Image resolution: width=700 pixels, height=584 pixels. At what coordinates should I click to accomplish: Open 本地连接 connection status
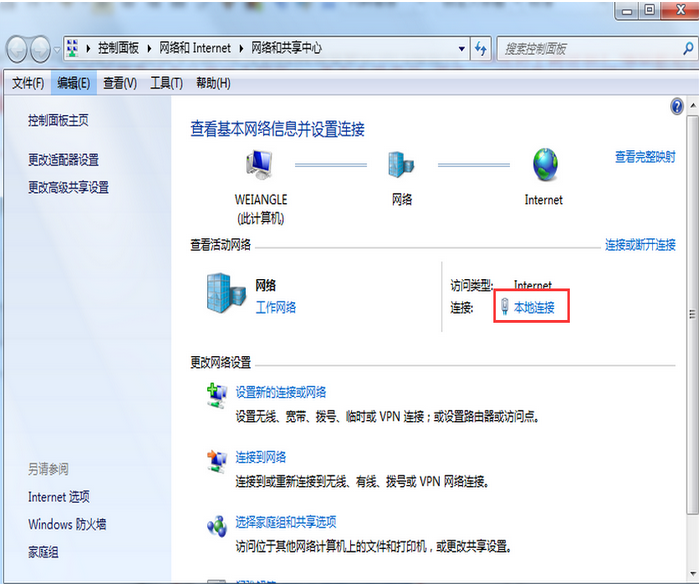pyautogui.click(x=534, y=307)
